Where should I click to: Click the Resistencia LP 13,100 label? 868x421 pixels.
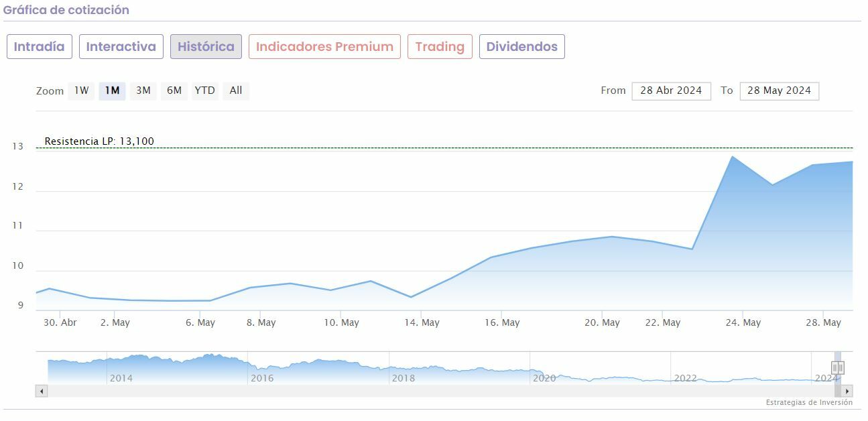(x=99, y=141)
